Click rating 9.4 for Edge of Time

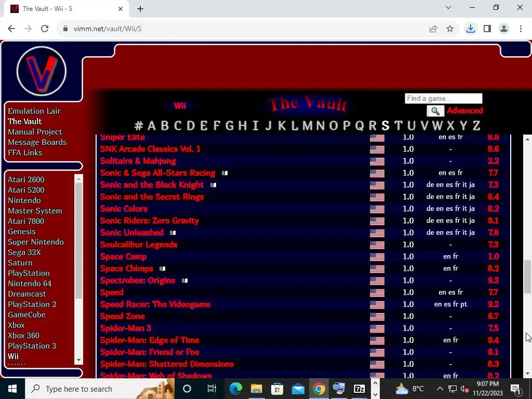click(494, 340)
